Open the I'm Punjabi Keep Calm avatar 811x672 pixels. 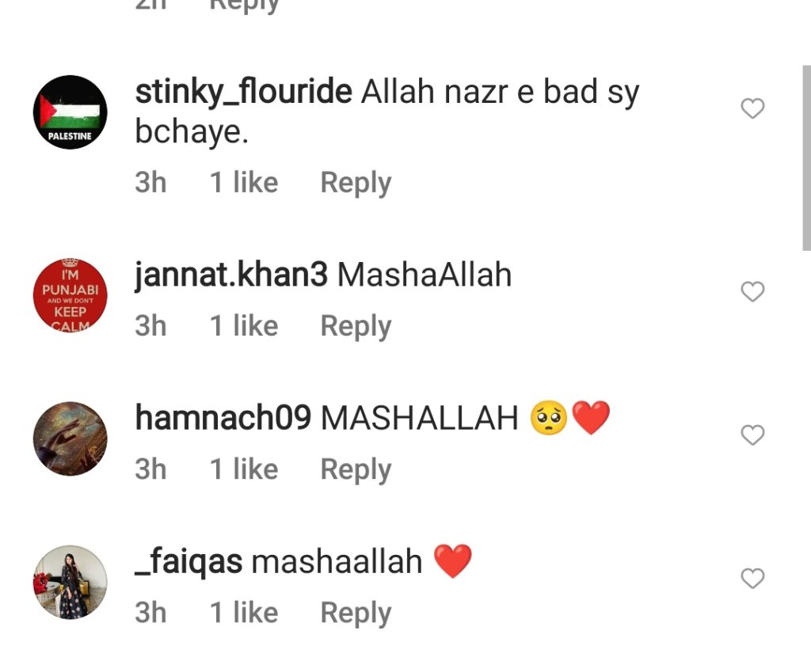[70, 296]
